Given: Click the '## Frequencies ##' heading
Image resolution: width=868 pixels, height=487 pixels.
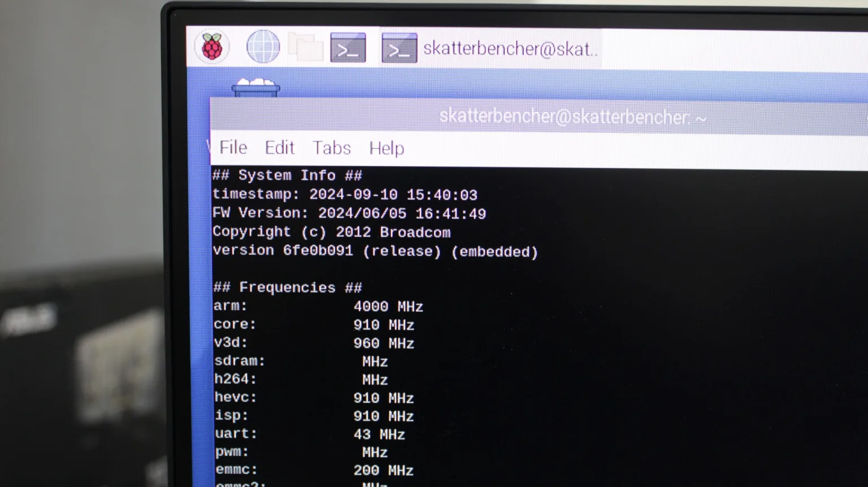Looking at the screenshot, I should [x=288, y=288].
